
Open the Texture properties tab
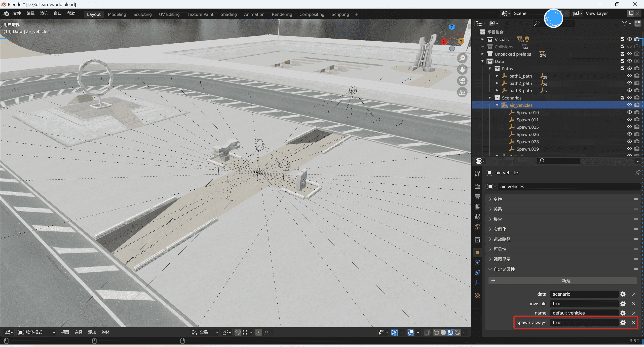click(477, 296)
